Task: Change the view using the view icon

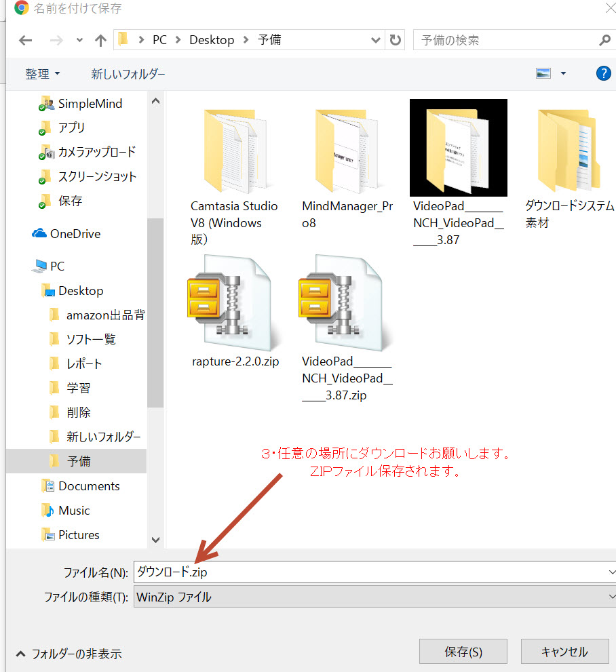Action: click(543, 73)
